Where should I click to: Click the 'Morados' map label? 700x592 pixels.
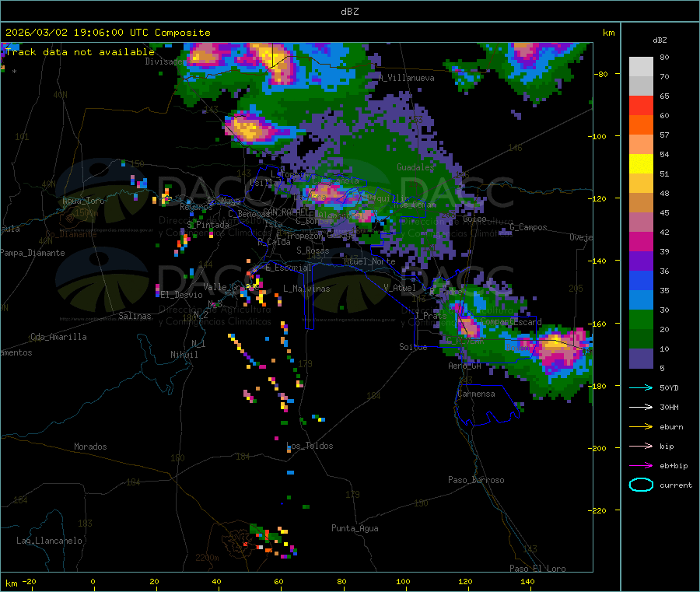90,447
